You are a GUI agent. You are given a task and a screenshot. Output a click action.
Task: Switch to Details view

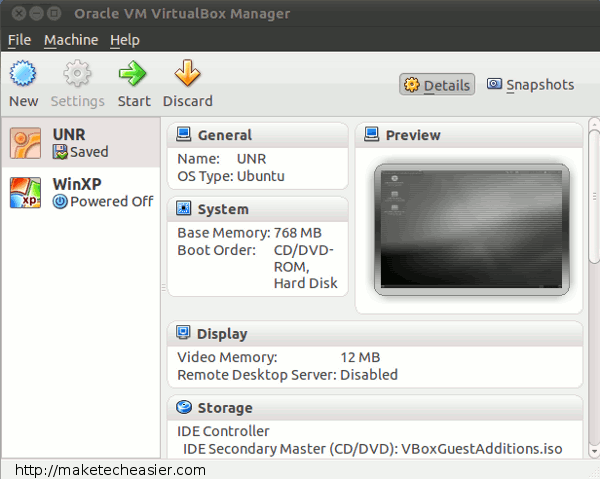(436, 85)
